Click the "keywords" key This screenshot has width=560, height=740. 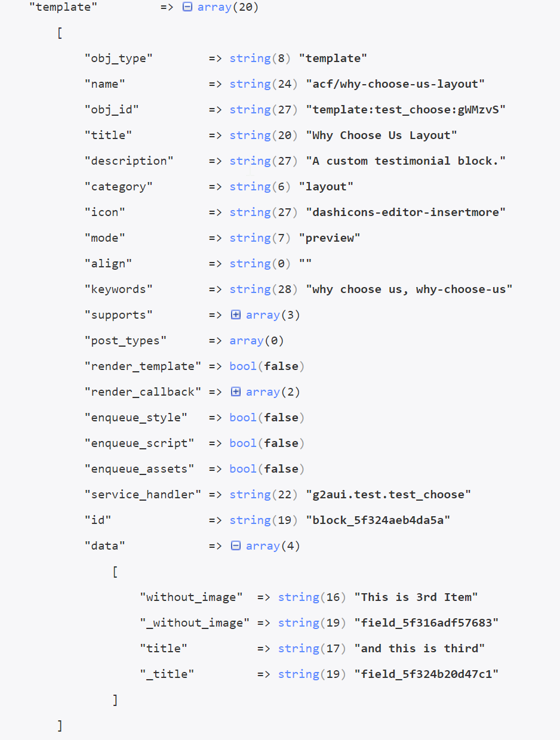coord(119,289)
